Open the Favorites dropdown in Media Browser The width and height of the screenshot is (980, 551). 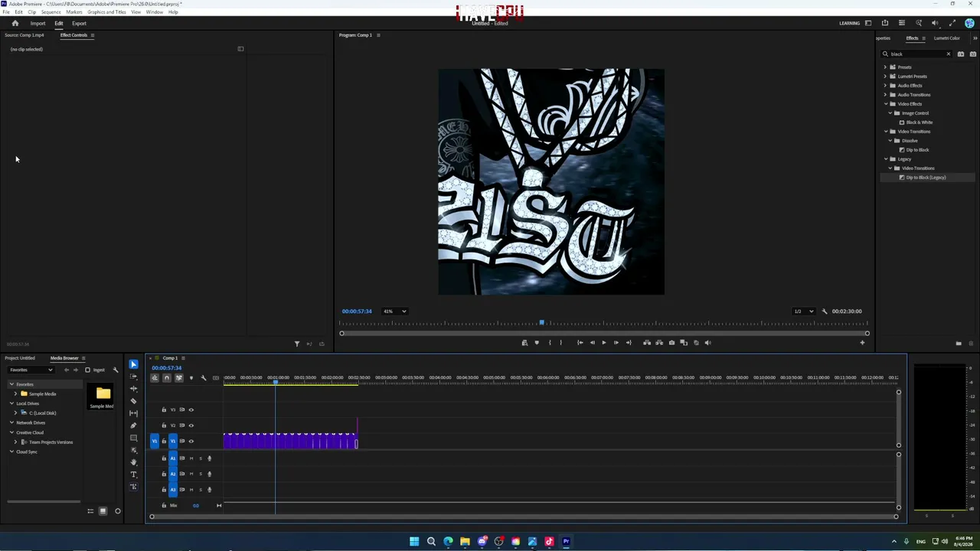[31, 370]
